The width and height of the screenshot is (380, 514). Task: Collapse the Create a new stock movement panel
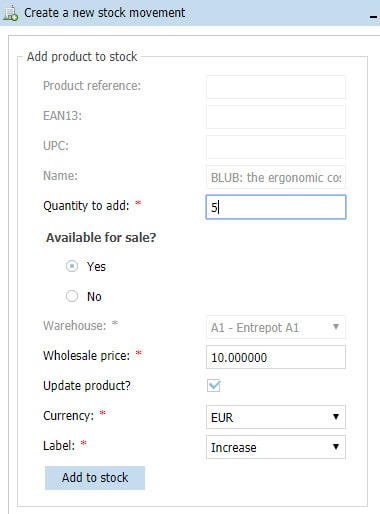373,17
